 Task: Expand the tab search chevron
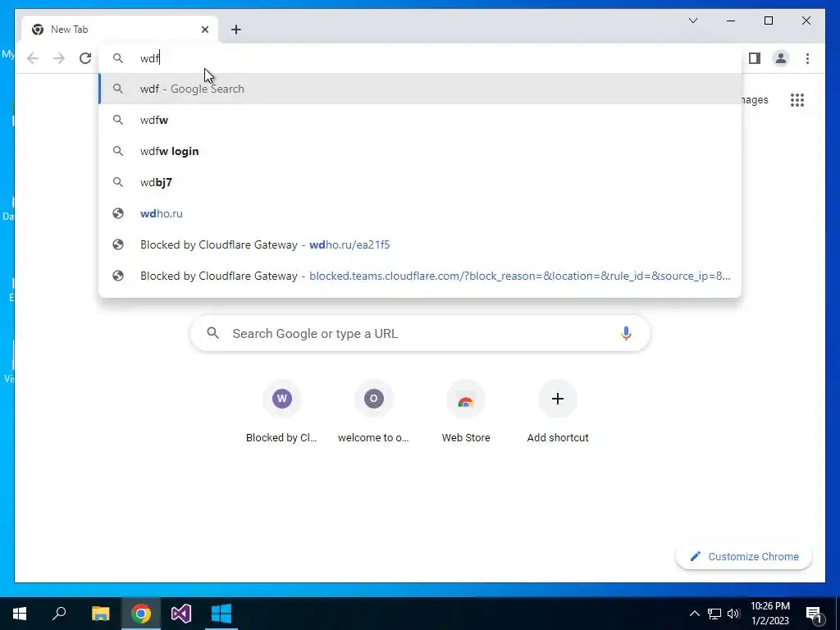[x=692, y=21]
